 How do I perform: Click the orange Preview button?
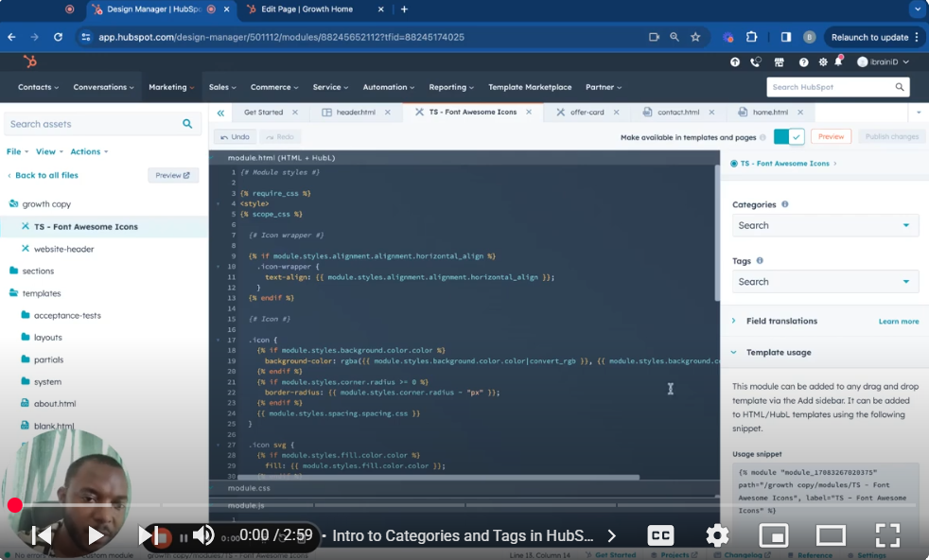click(831, 137)
